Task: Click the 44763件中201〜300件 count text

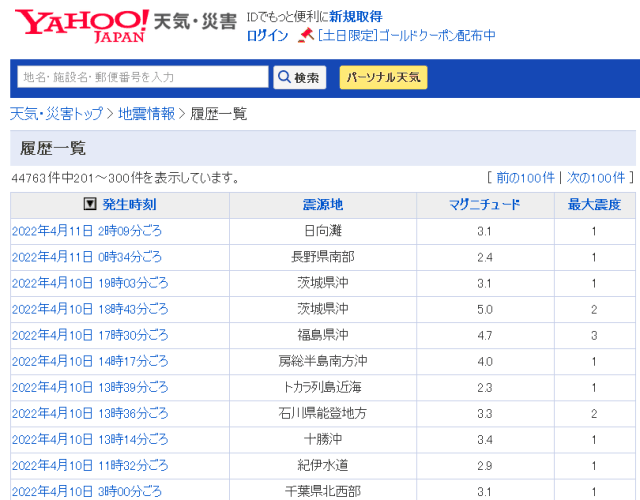Action: 125,178
